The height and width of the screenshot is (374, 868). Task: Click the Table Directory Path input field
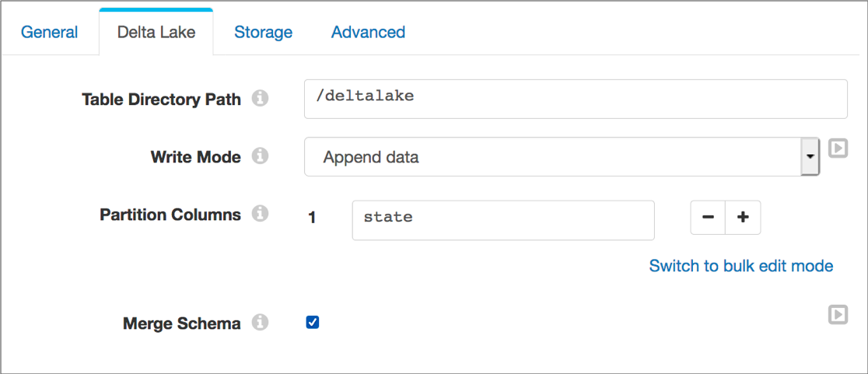(x=576, y=99)
